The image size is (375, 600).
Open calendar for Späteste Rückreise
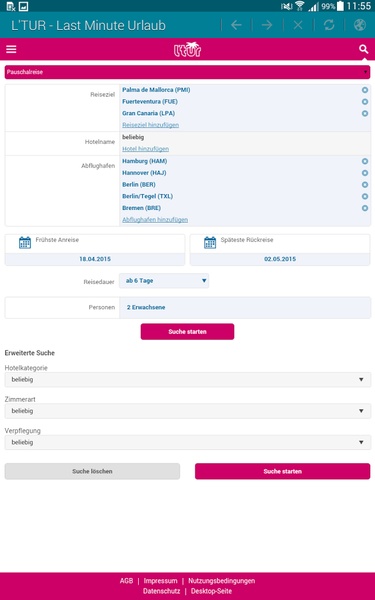210,243
